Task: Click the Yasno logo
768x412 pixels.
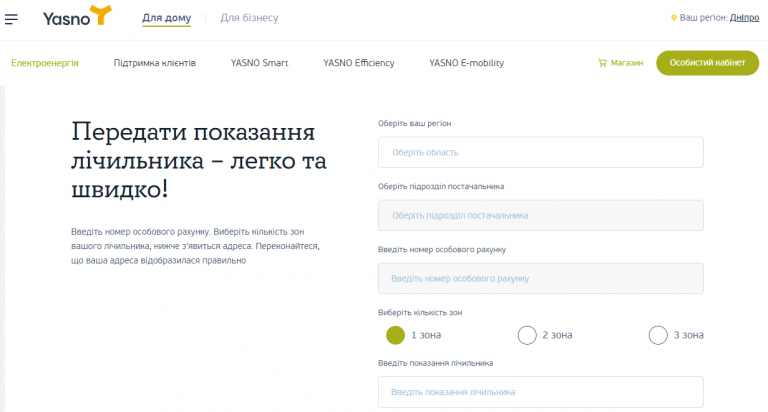Action: pyautogui.click(x=77, y=16)
